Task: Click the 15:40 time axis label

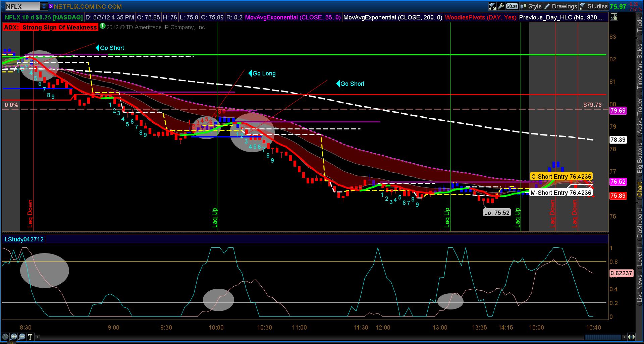Action: tap(593, 328)
